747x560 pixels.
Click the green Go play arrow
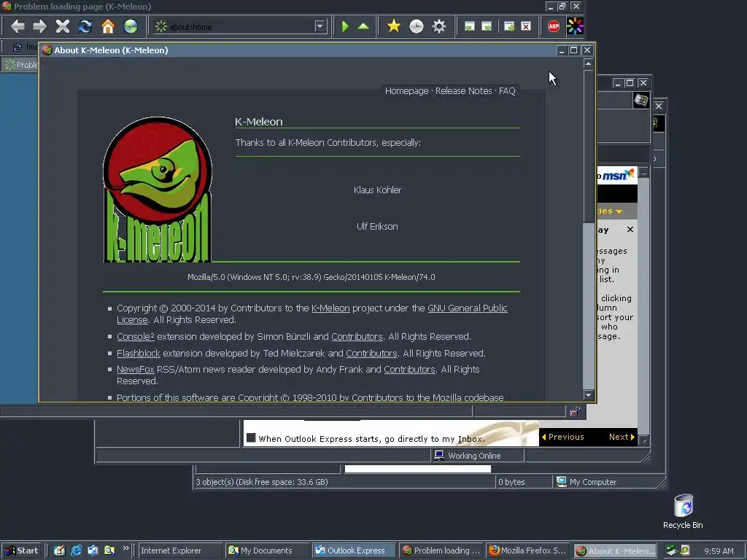coord(345,26)
